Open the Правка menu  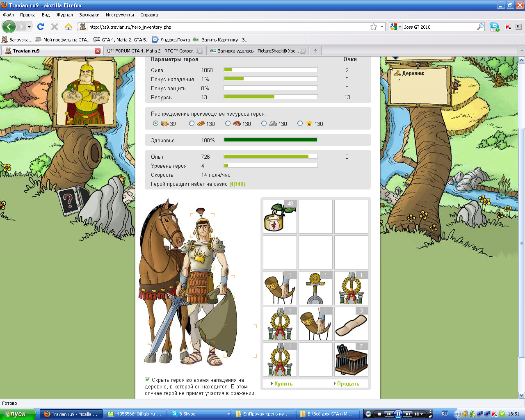[x=28, y=15]
